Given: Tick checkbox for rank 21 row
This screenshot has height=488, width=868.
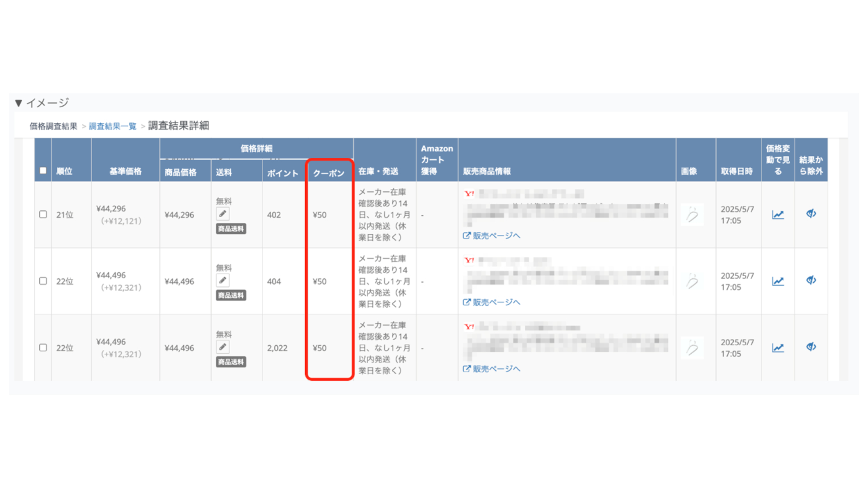Looking at the screenshot, I should (x=43, y=214).
